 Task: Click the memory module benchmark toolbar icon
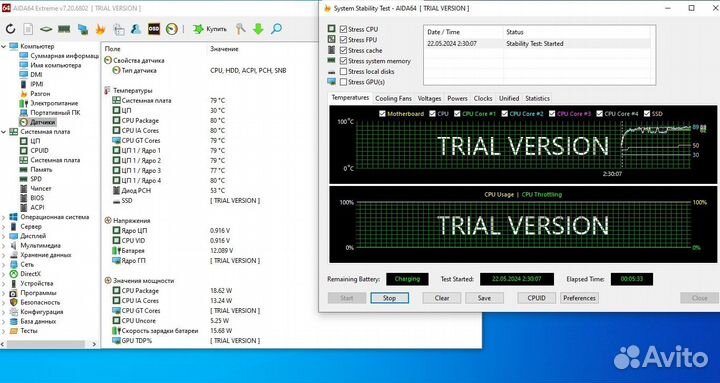(x=64, y=29)
